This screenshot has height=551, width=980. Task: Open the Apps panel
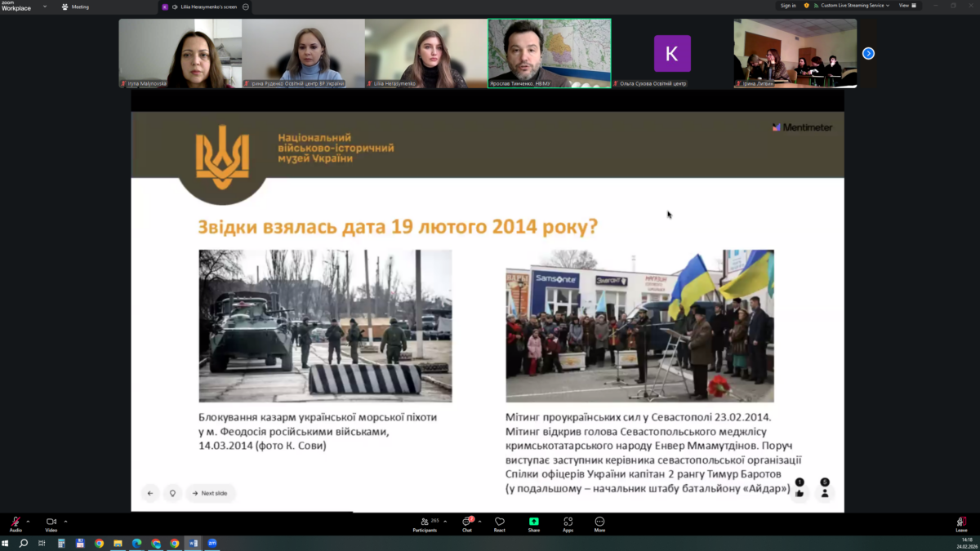(568, 523)
